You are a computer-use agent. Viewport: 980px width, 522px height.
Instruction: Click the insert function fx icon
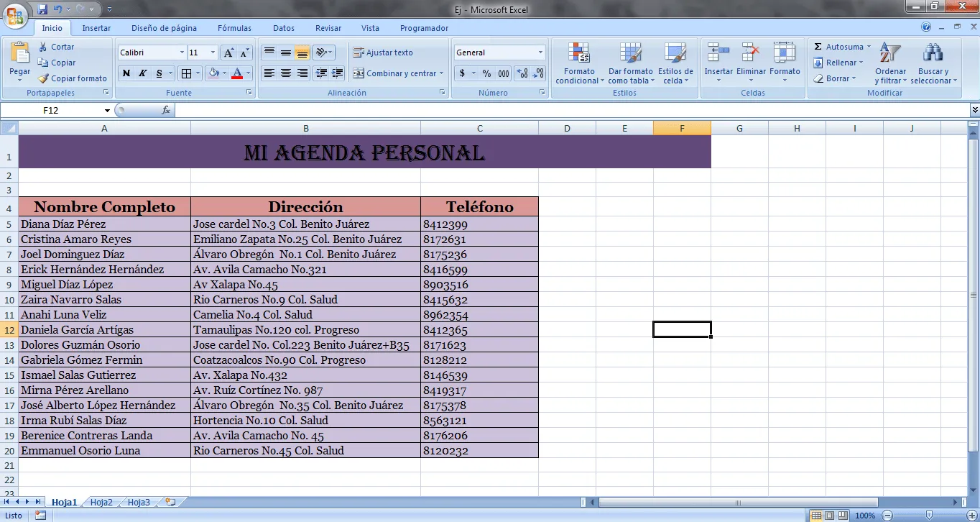(166, 110)
